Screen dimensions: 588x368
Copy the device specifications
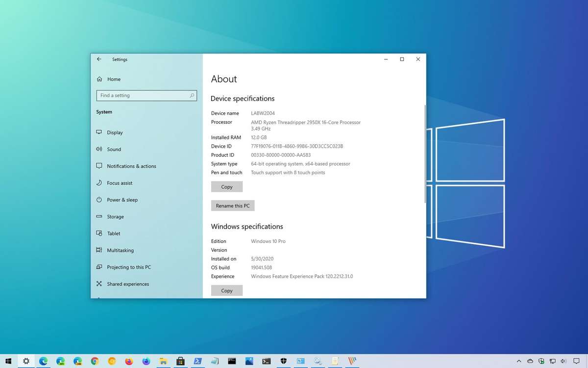pyautogui.click(x=226, y=186)
